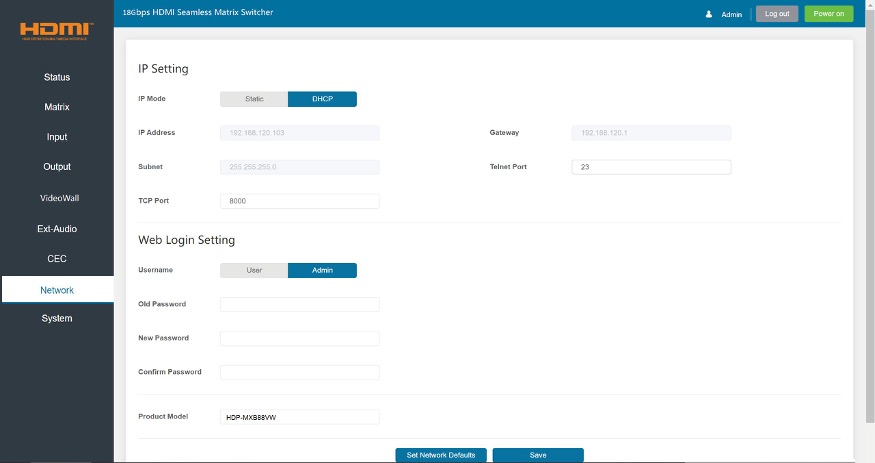
Task: Navigate to the Output page
Action: pos(57,166)
